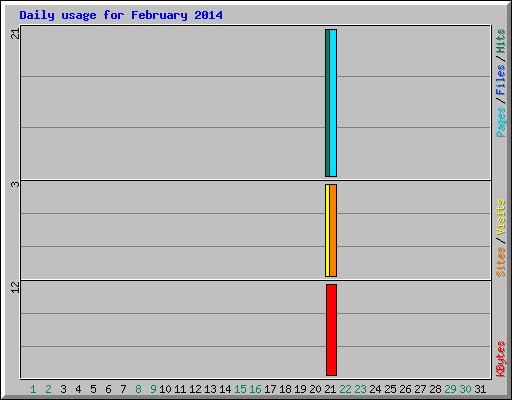
Task: Click the 'KBytes' legend label
Action: (x=501, y=359)
